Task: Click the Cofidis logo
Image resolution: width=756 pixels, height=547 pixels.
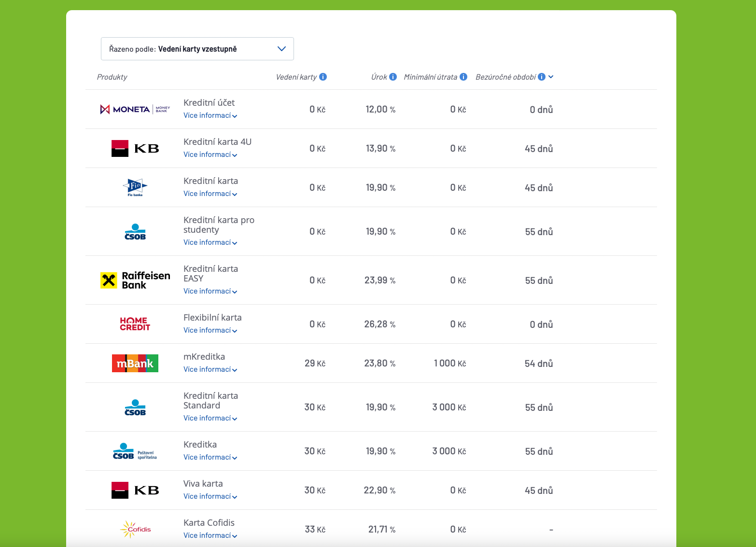Action: point(135,529)
